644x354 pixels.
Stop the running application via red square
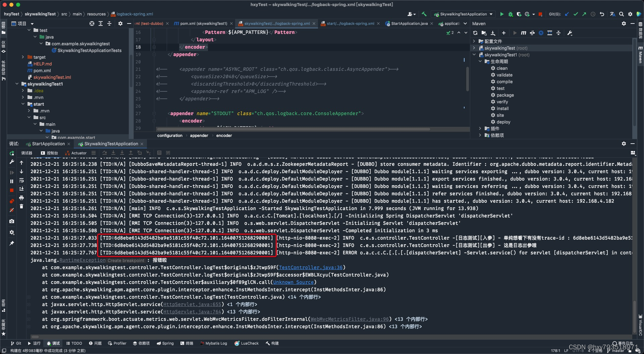540,14
